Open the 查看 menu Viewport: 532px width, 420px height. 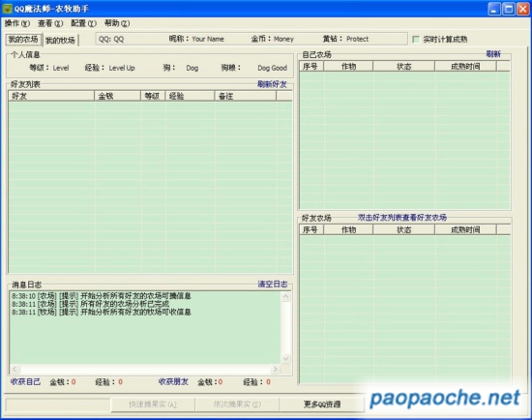(x=50, y=23)
